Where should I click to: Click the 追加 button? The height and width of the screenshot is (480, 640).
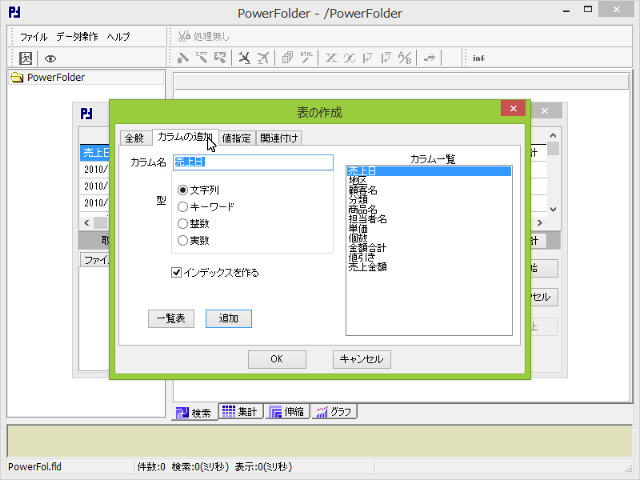tap(229, 318)
